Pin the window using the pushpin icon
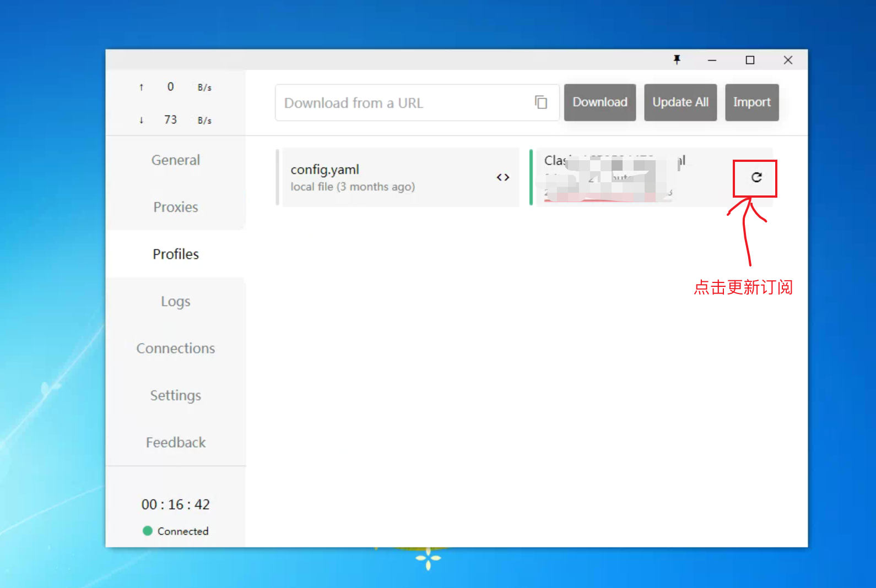876x588 pixels. click(677, 60)
